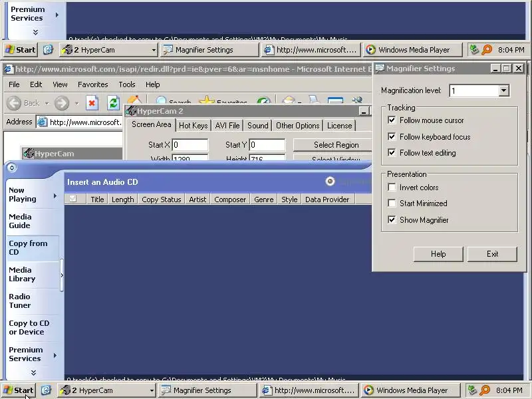The width and height of the screenshot is (532, 399).
Task: Hide the magnifier via Show Magnifier checkbox
Action: coord(392,219)
